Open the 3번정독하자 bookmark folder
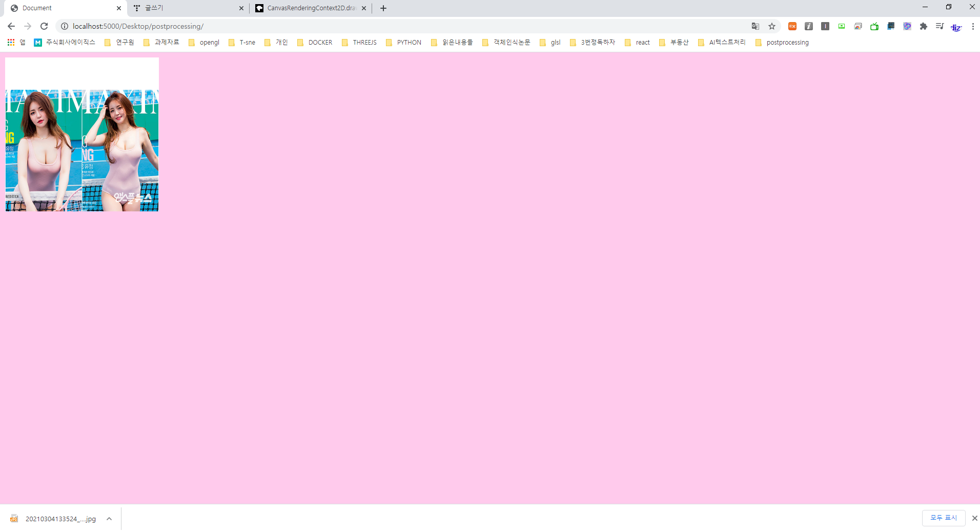The image size is (980, 532). click(x=593, y=43)
